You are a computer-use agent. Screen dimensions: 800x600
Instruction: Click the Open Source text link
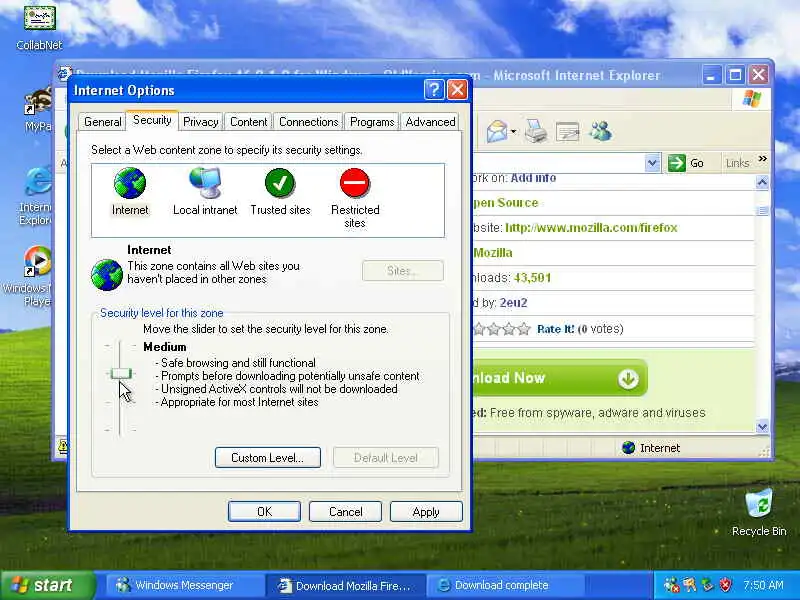click(x=506, y=203)
